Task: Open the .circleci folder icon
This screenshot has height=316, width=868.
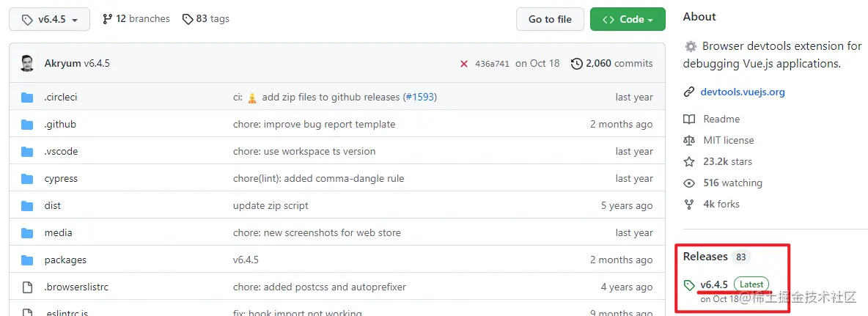Action: click(x=28, y=98)
